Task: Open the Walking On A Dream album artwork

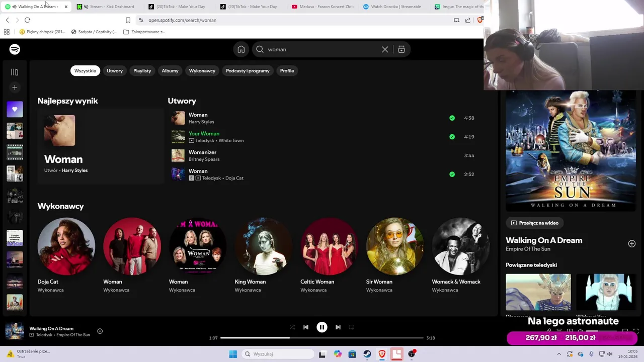Action: click(571, 151)
